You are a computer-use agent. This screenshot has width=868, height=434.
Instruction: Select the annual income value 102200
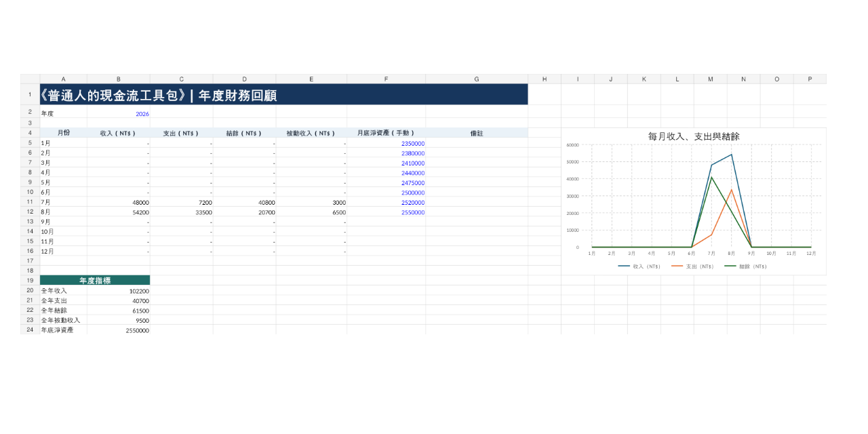coord(119,291)
